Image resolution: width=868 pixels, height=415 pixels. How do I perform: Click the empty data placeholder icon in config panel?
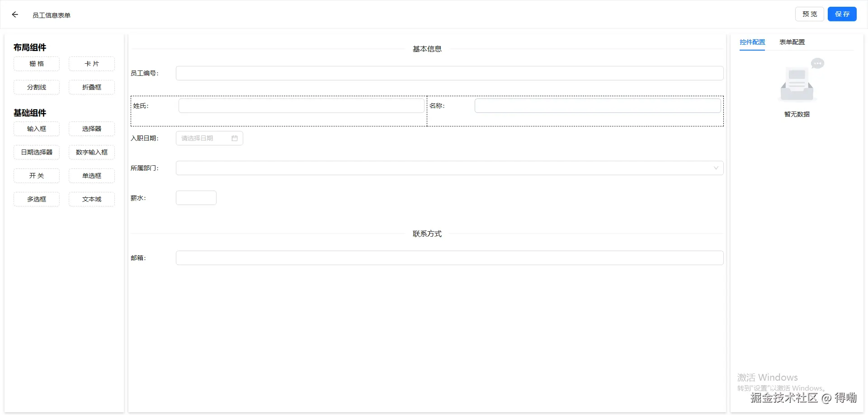(x=797, y=81)
